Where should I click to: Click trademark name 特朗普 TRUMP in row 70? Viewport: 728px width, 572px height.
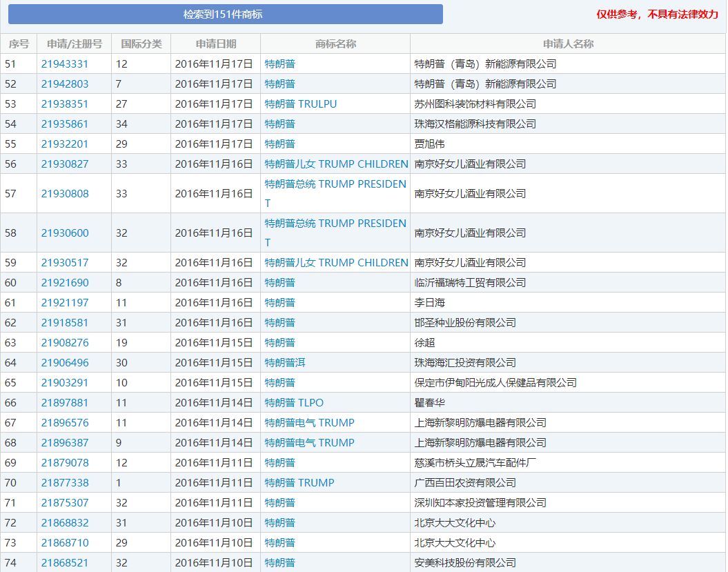pyautogui.click(x=299, y=482)
